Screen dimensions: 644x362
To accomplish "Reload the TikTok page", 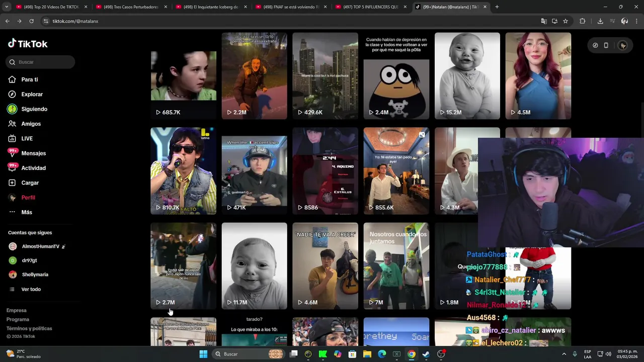I will [x=31, y=21].
